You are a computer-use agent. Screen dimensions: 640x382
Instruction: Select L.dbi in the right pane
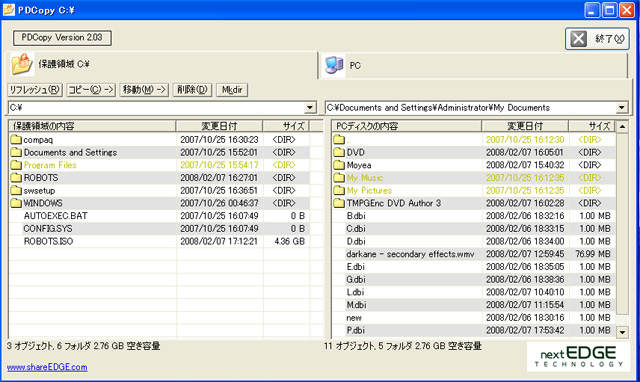click(355, 292)
